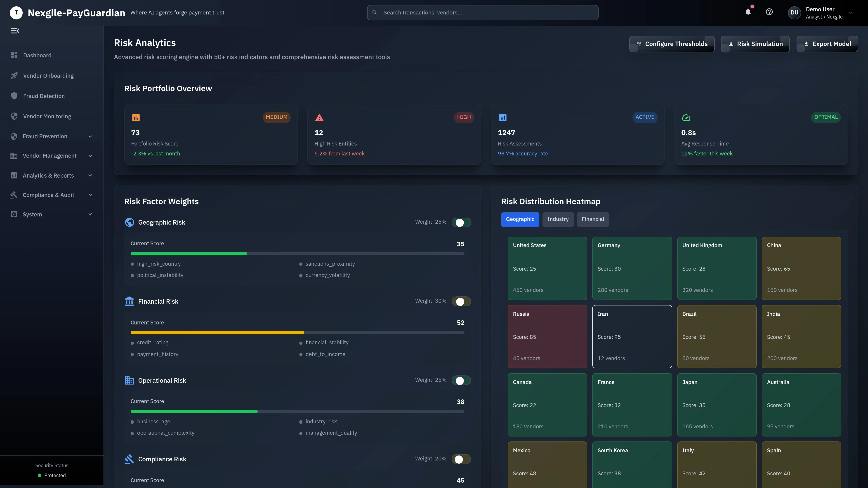Collapse the sidebar using the collapse icon

(15, 31)
